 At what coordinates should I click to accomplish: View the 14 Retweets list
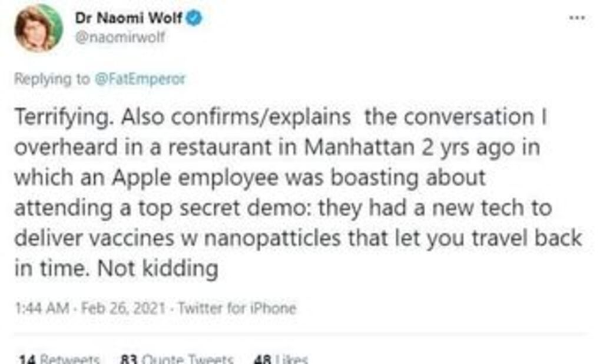(59, 358)
